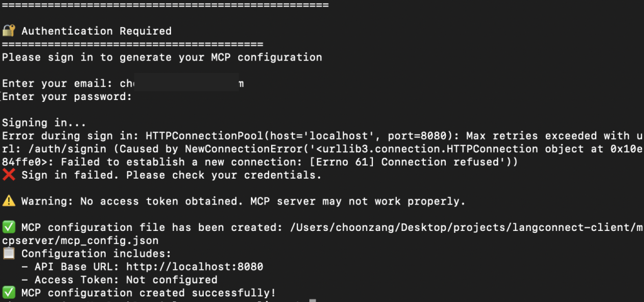Click the clipboard icon beside Configuration includes
The width and height of the screenshot is (644, 302).
point(9,254)
